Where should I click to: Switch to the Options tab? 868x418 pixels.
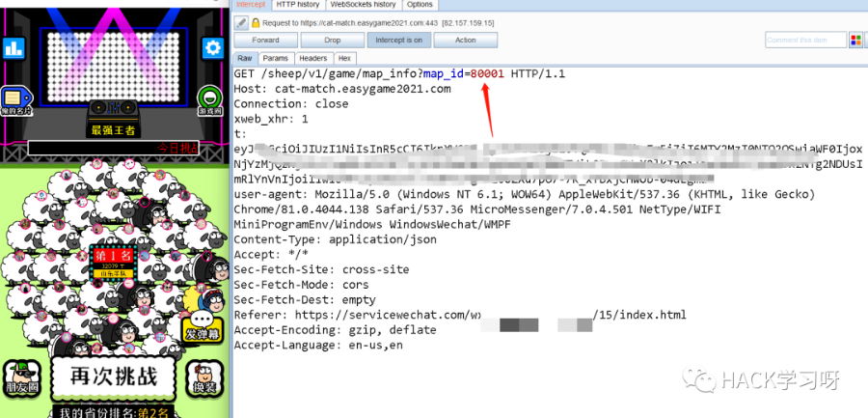(420, 5)
